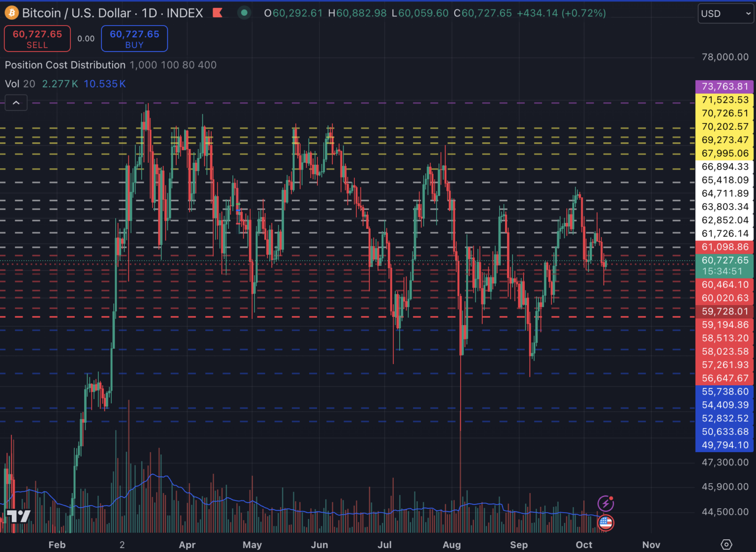Click the 56,647.67 red price label
The width and height of the screenshot is (756, 552).
[724, 378]
